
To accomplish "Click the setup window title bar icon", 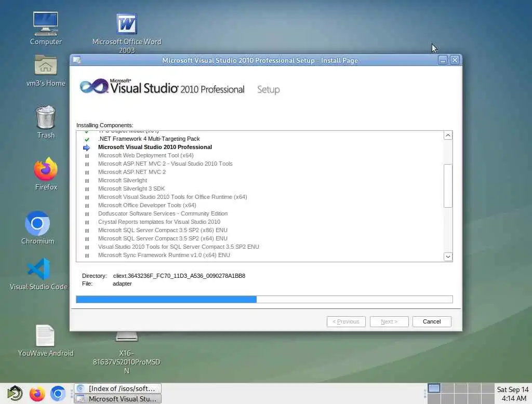I will tap(77, 60).
